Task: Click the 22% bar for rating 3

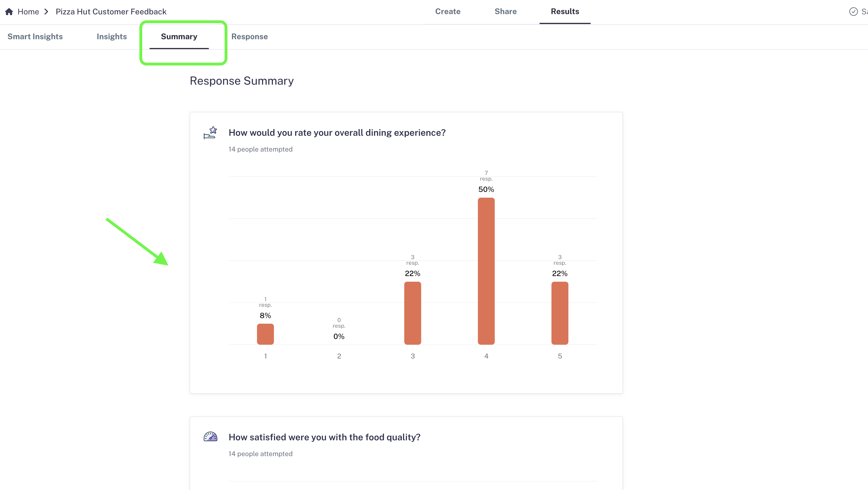Action: pos(413,313)
